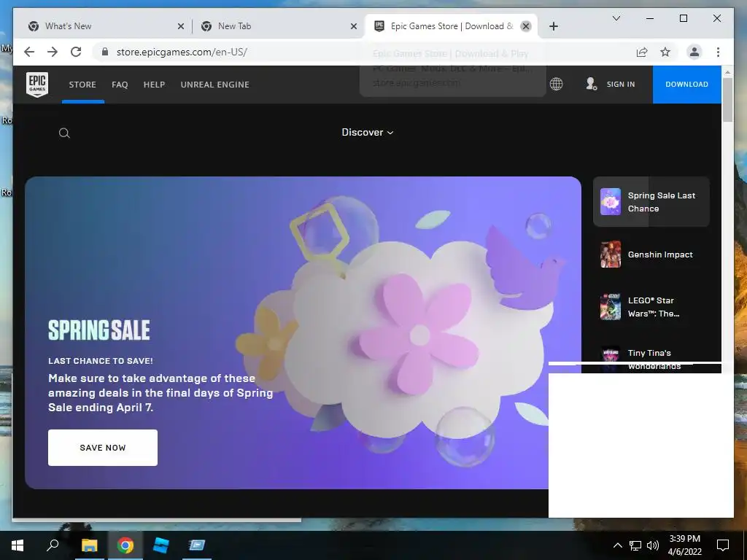Click the taskbar icon next to the clock-side apps
The image size is (747, 560).
197,545
